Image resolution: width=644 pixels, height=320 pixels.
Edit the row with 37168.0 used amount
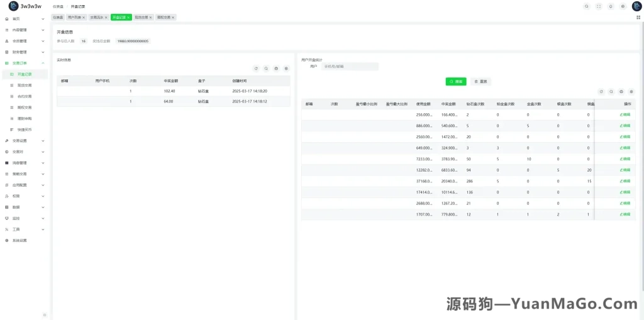point(625,181)
